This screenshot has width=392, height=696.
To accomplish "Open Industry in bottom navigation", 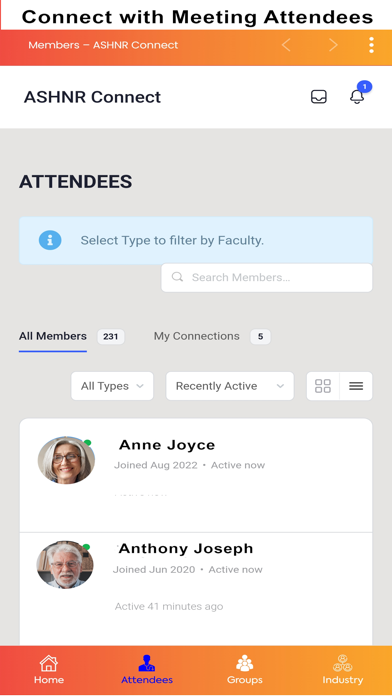I will (342, 670).
